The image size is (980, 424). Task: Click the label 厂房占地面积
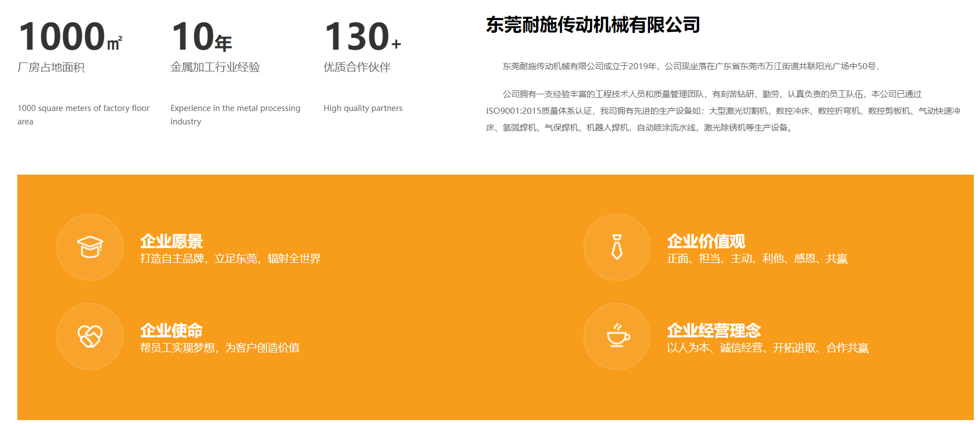tap(51, 68)
